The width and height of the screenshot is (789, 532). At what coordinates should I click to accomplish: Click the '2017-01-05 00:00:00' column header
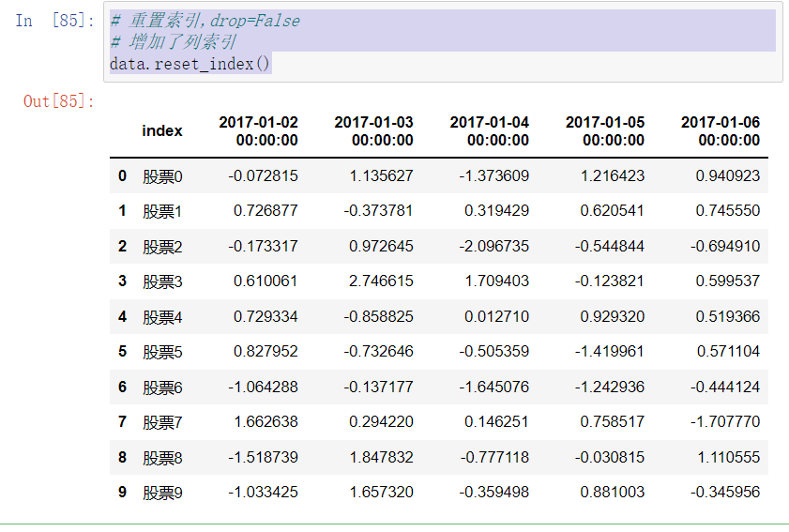605,130
